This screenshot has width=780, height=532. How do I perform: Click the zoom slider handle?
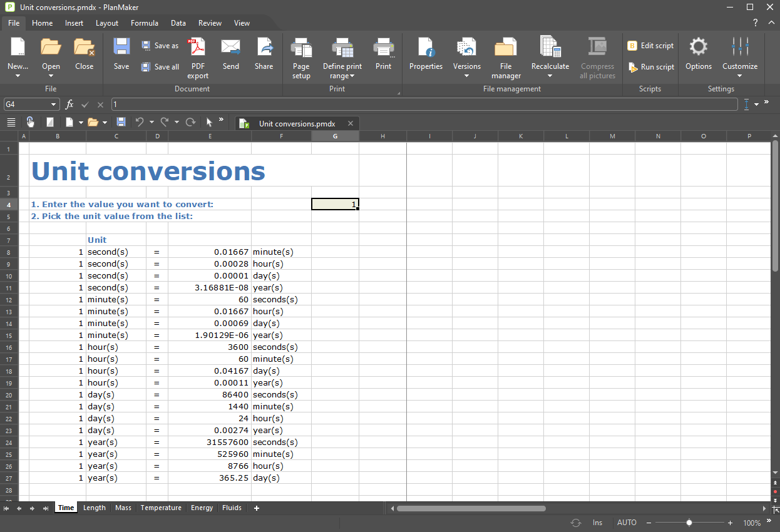[689, 523]
